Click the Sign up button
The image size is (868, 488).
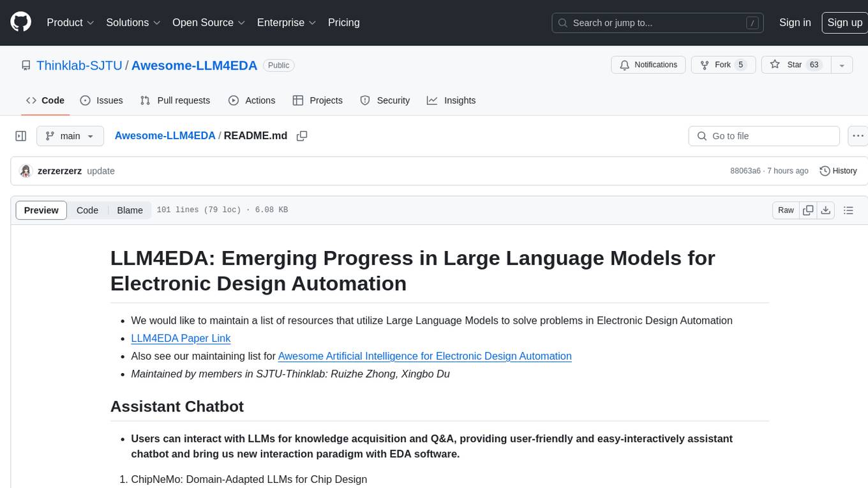(x=844, y=22)
